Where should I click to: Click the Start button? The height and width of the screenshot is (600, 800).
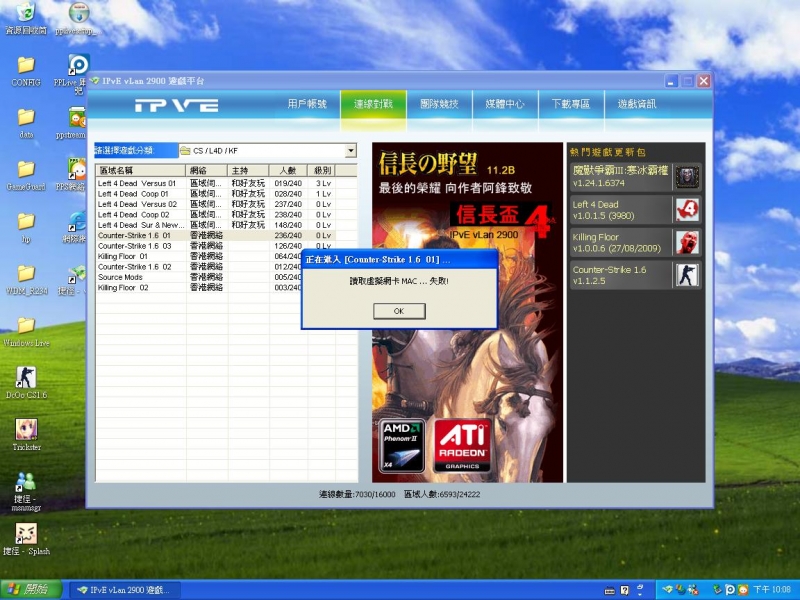tap(31, 590)
